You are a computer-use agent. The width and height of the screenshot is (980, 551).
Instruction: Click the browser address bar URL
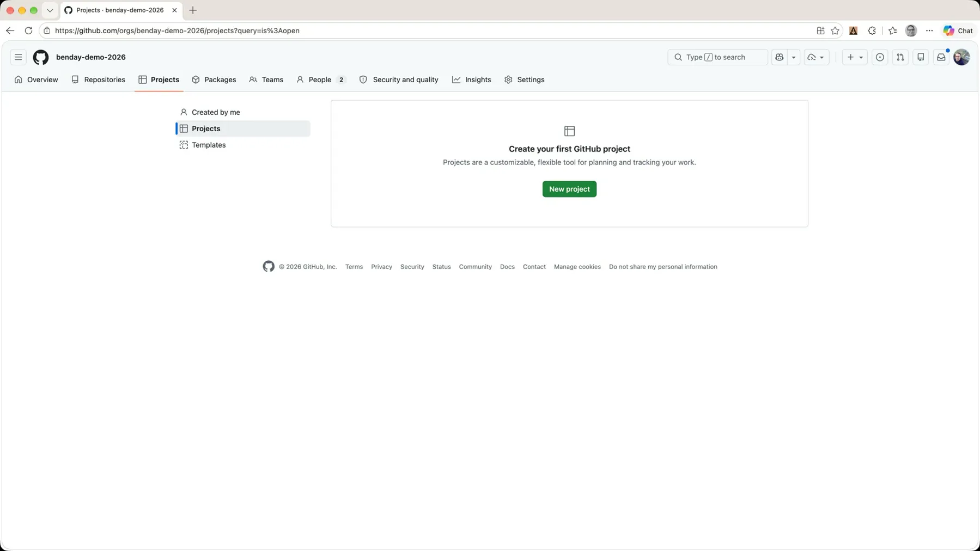[x=177, y=30]
